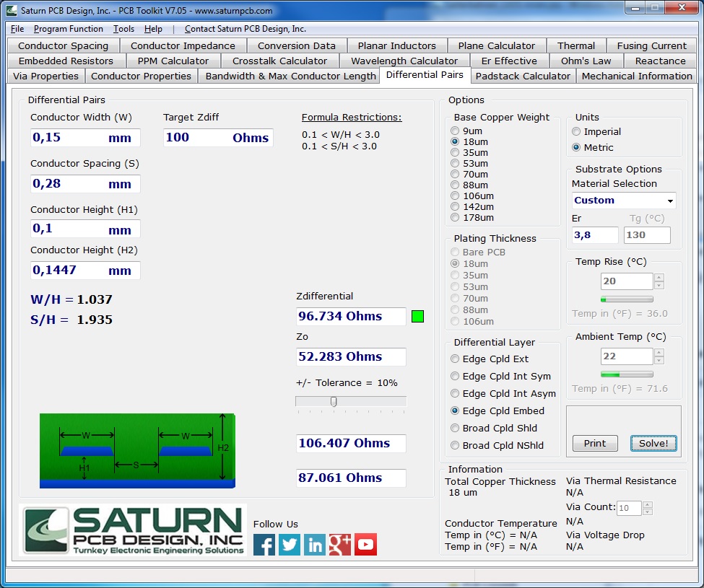Switch to Via Properties tab
This screenshot has width=704, height=588.
pos(45,76)
